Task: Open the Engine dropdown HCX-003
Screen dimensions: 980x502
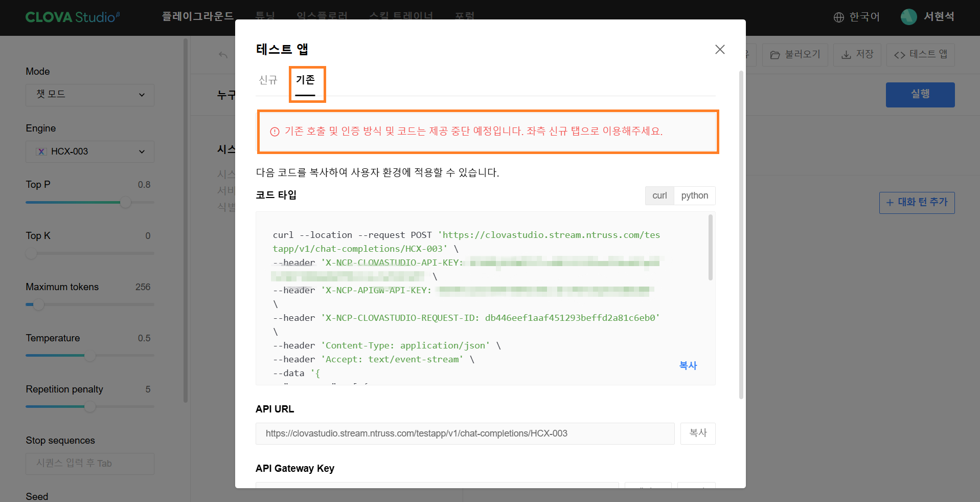Action: pos(90,151)
